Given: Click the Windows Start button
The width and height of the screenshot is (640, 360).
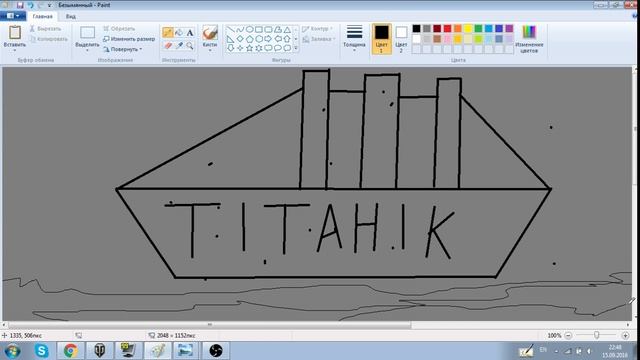Looking at the screenshot, I should tap(12, 351).
